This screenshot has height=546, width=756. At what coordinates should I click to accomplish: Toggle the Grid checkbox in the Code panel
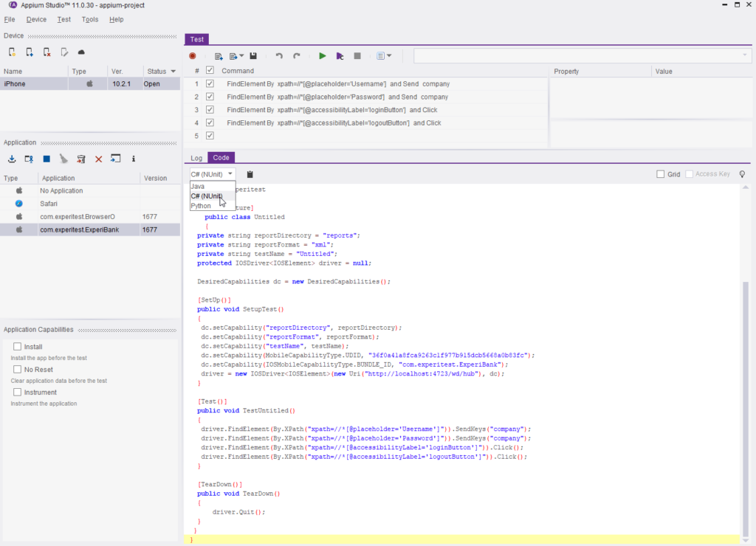pyautogui.click(x=661, y=174)
